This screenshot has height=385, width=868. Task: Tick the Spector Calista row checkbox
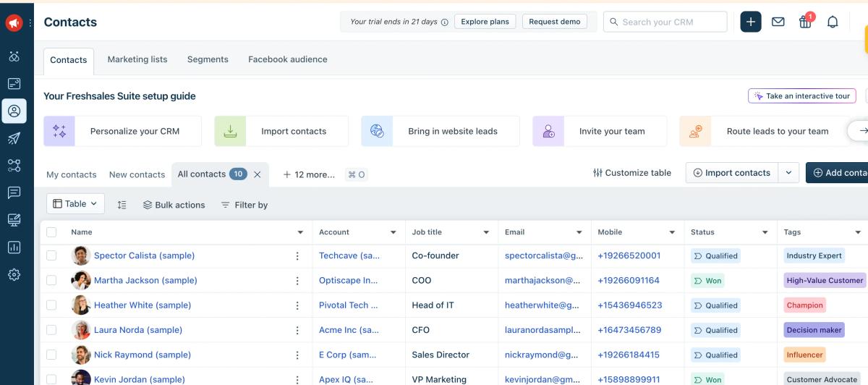click(x=51, y=255)
